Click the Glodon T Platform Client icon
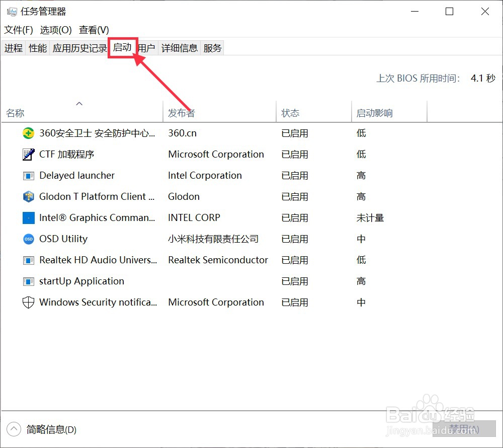This screenshot has width=503, height=448. [x=28, y=196]
